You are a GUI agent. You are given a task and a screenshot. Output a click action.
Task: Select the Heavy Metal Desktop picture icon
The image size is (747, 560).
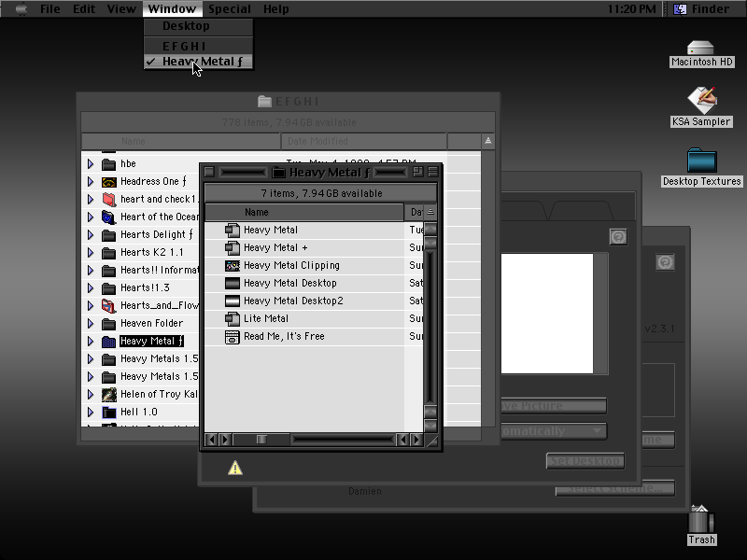(232, 284)
